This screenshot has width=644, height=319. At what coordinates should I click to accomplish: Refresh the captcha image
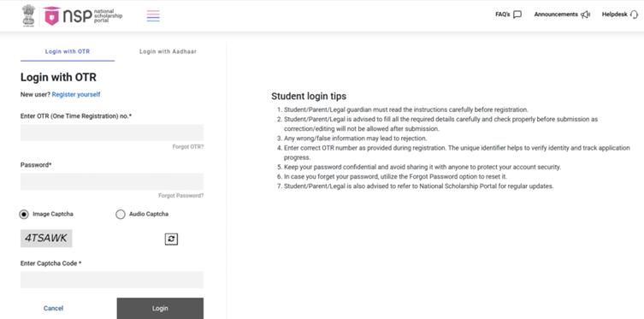tap(171, 239)
